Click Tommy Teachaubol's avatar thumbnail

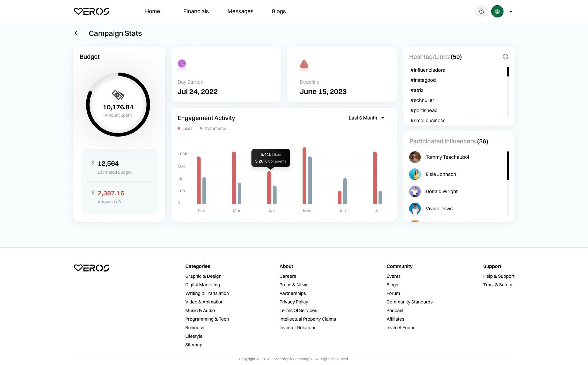(x=415, y=157)
